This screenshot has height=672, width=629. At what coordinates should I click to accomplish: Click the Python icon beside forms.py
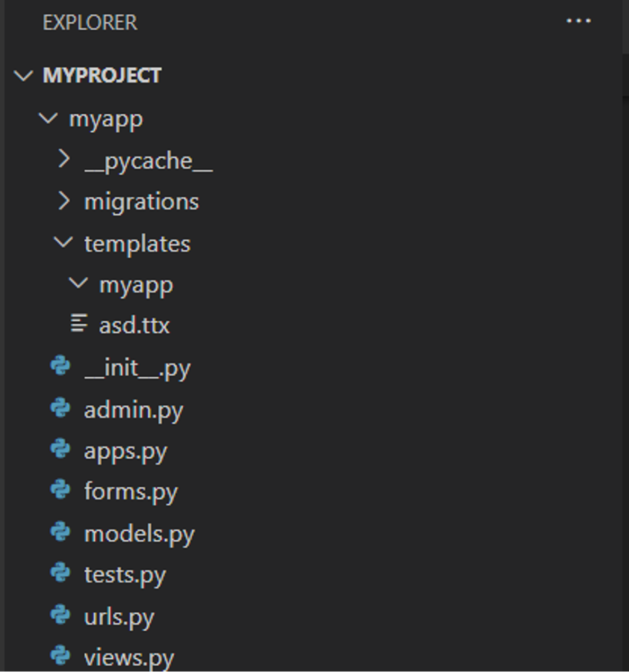click(60, 491)
